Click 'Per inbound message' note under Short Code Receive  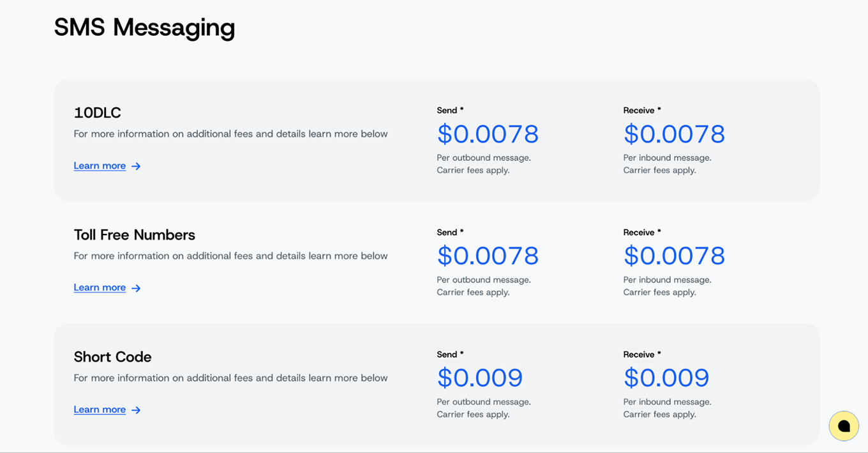(x=668, y=402)
